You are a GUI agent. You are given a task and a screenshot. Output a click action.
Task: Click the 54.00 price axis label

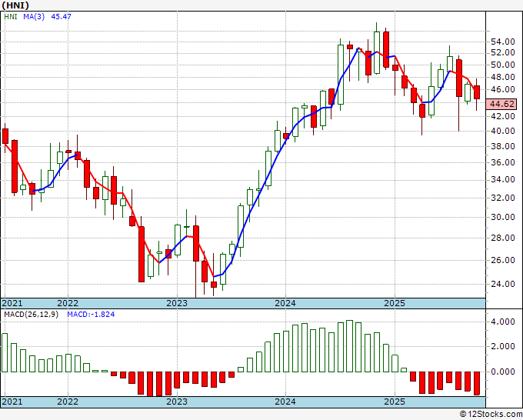tap(503, 42)
